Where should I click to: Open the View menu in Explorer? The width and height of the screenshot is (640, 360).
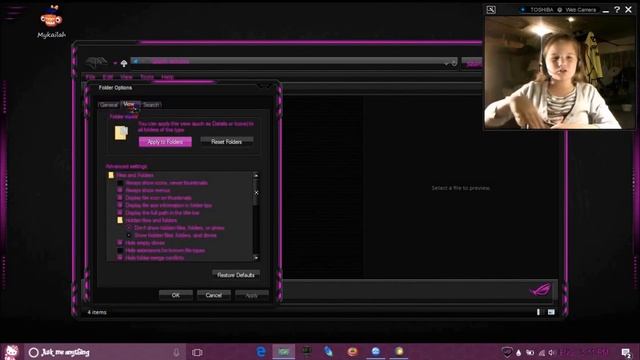tap(126, 77)
